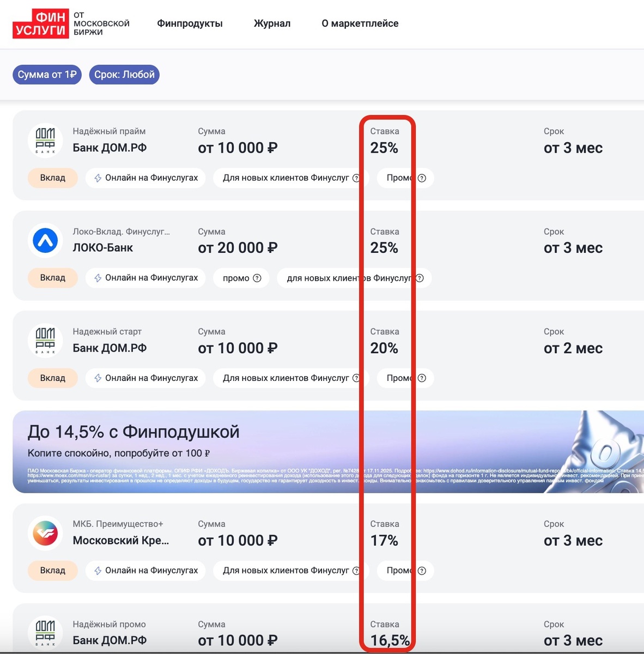Open the Финпродукты menu

[190, 23]
